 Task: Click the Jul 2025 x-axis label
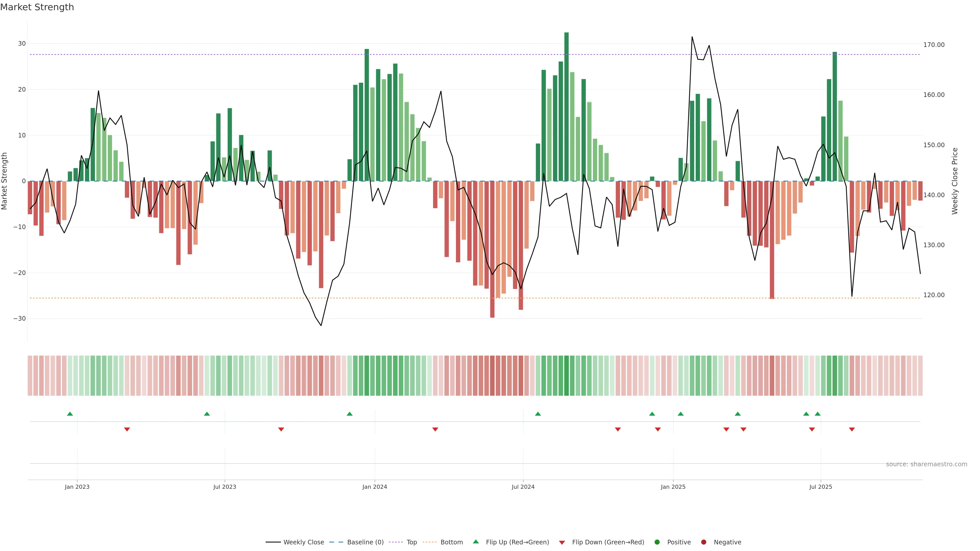[820, 487]
